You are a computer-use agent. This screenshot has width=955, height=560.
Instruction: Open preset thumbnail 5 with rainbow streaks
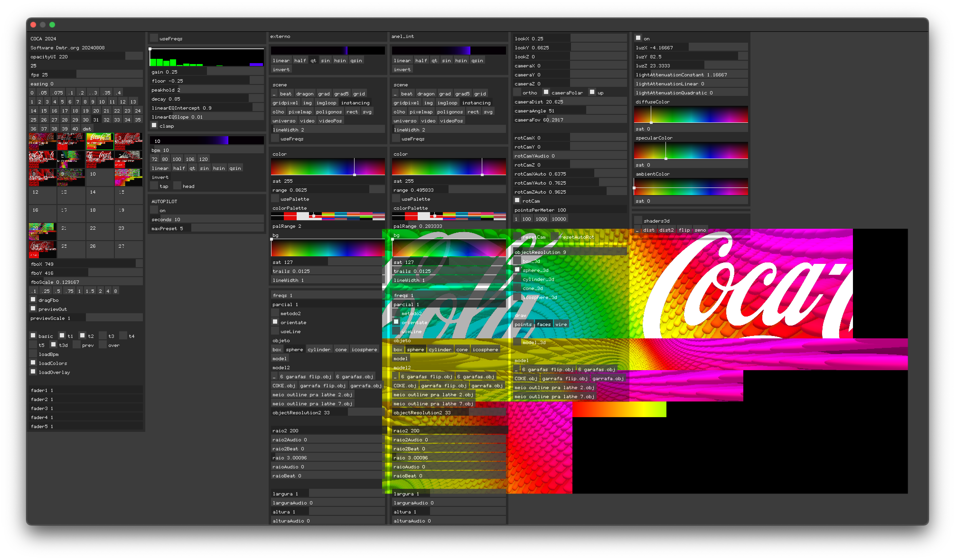click(x=71, y=159)
